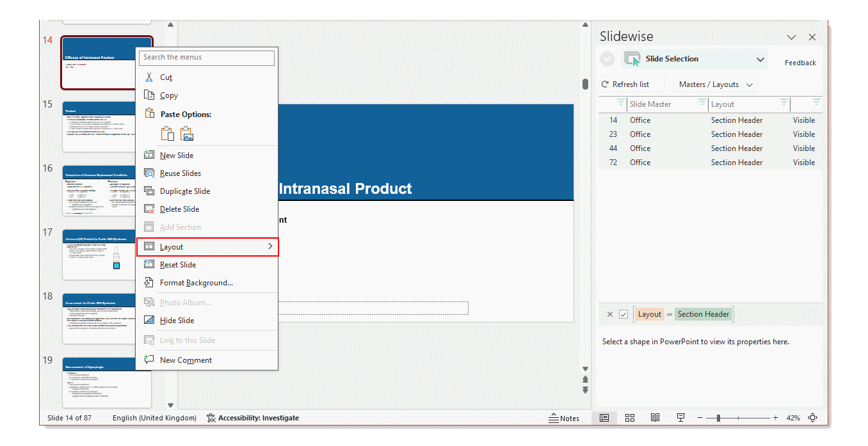
Task: Switch to Slide Sorter view
Action: [x=629, y=417]
